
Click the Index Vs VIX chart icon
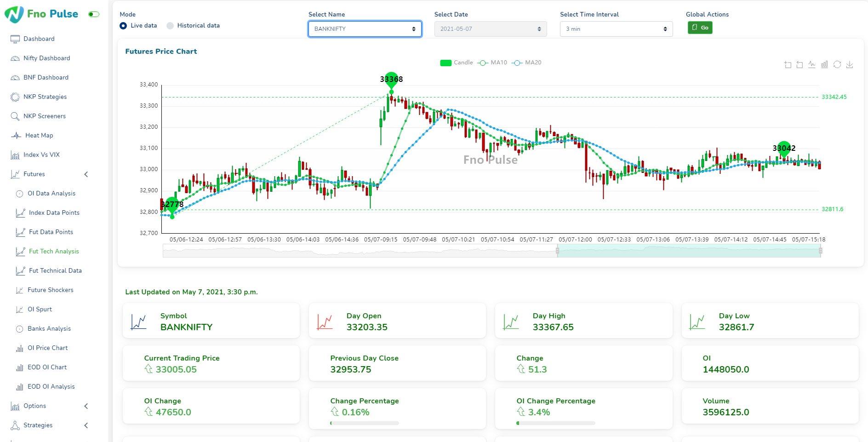pyautogui.click(x=15, y=155)
